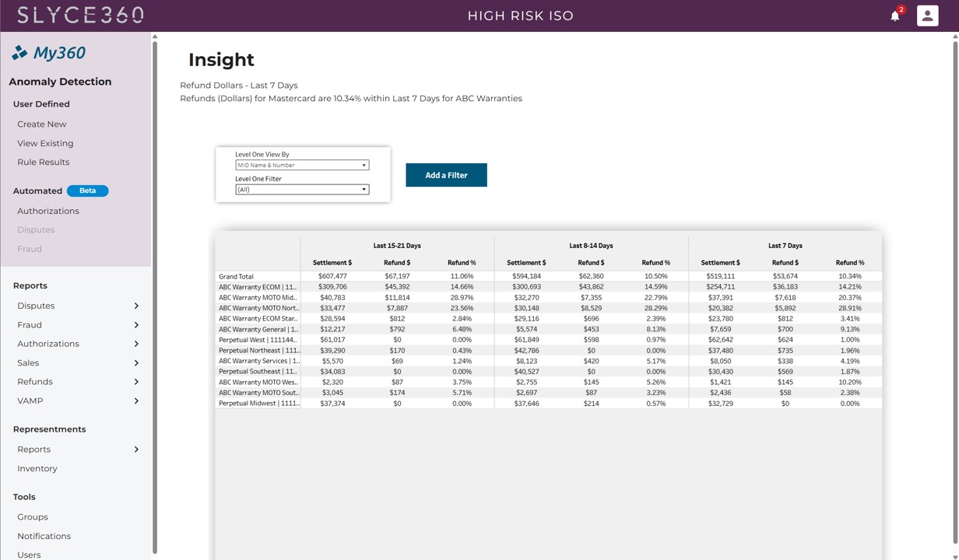Click the SLYCE360 logo
Image resolution: width=959 pixels, height=560 pixels.
80,15
